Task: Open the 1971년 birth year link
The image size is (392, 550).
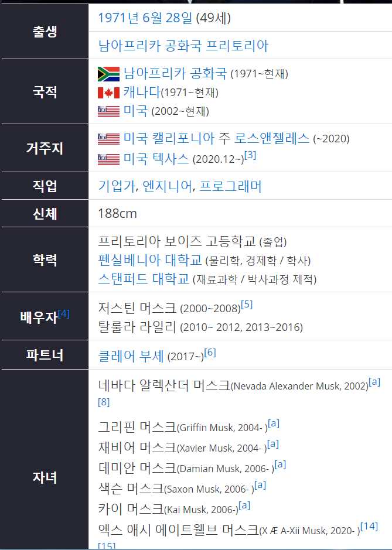Action: pyautogui.click(x=118, y=18)
